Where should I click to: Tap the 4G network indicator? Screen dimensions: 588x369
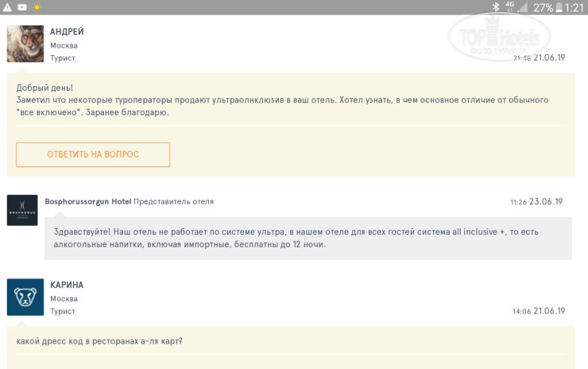click(x=510, y=6)
